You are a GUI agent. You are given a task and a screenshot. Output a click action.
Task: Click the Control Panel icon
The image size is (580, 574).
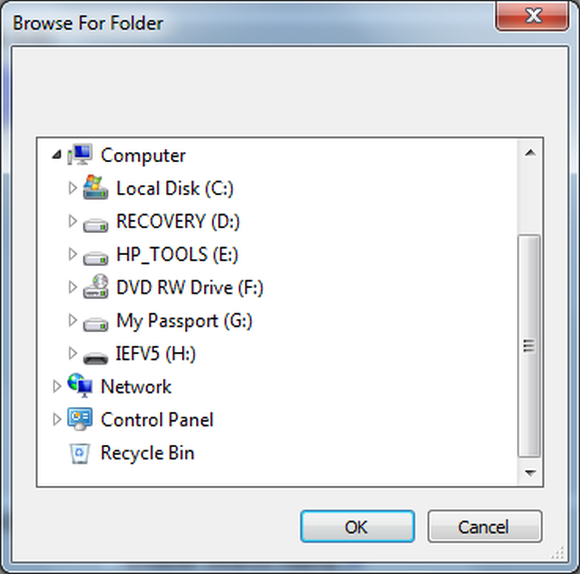pyautogui.click(x=80, y=419)
